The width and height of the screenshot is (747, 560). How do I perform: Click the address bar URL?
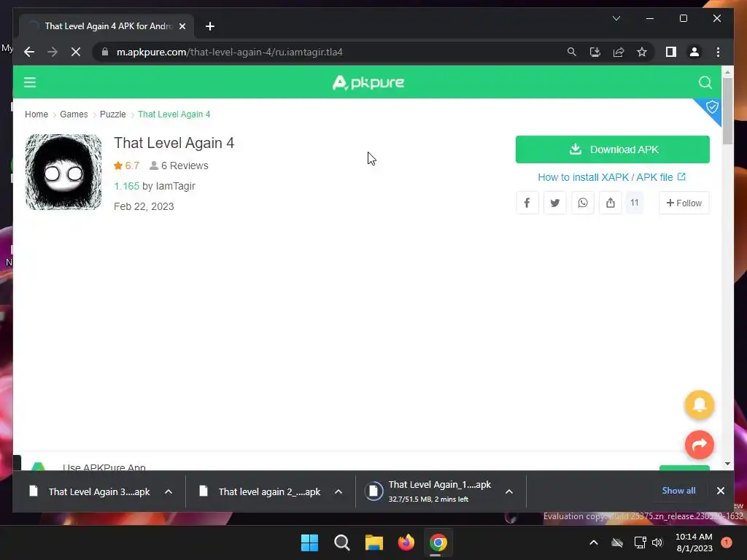coord(230,52)
